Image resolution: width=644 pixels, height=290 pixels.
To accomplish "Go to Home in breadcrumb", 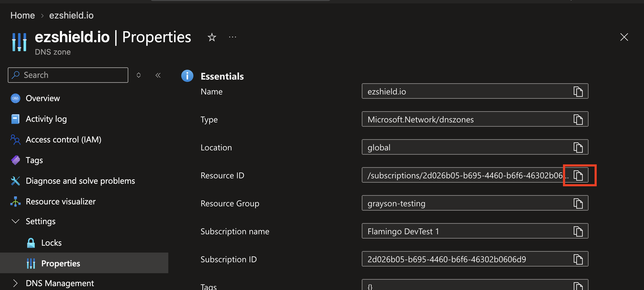I will pyautogui.click(x=23, y=15).
